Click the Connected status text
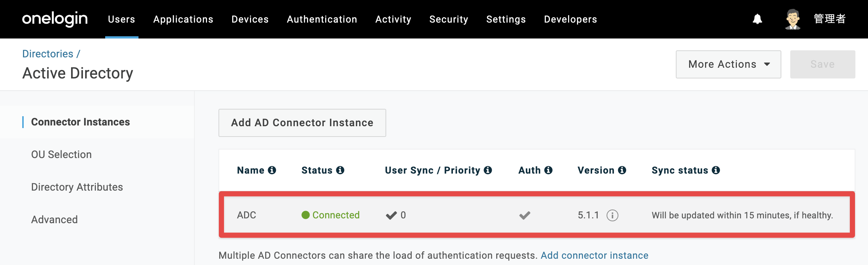Image resolution: width=868 pixels, height=265 pixels. pos(336,215)
